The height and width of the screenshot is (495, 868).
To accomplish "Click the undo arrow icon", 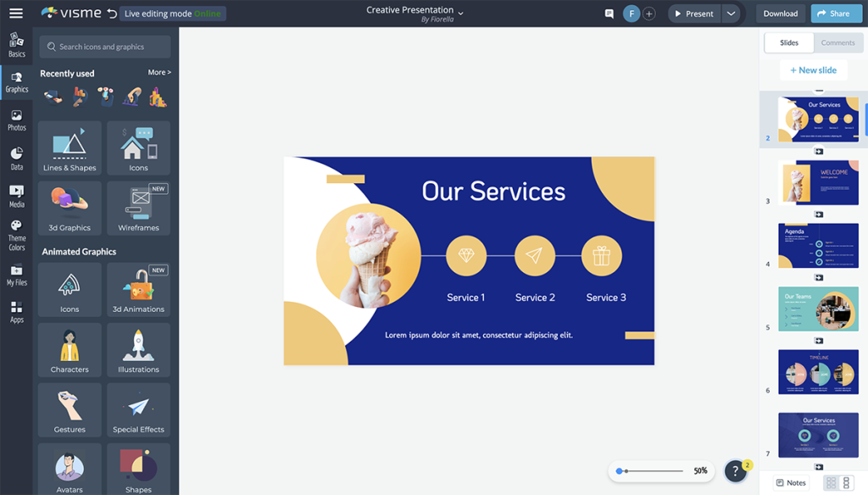I will (x=112, y=14).
